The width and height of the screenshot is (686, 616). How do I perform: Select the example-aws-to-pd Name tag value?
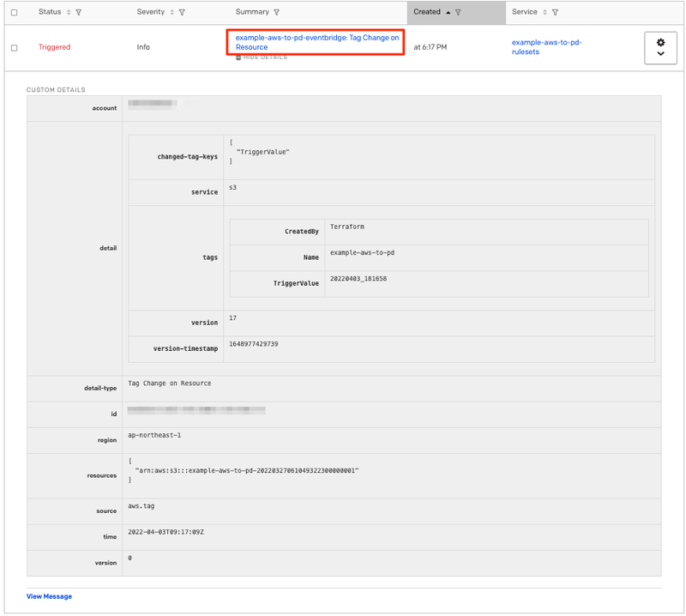362,252
